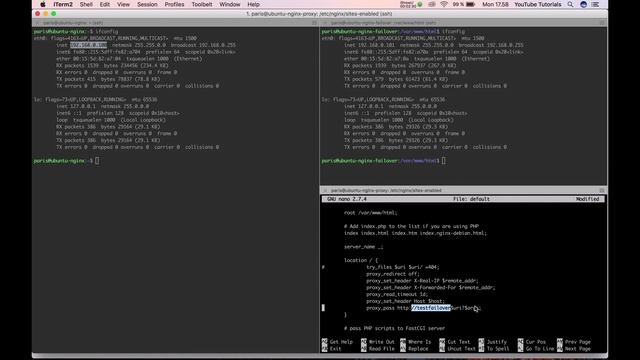Click the green recording status icon
Viewport: 640px width, 360px height.
[x=420, y=4]
